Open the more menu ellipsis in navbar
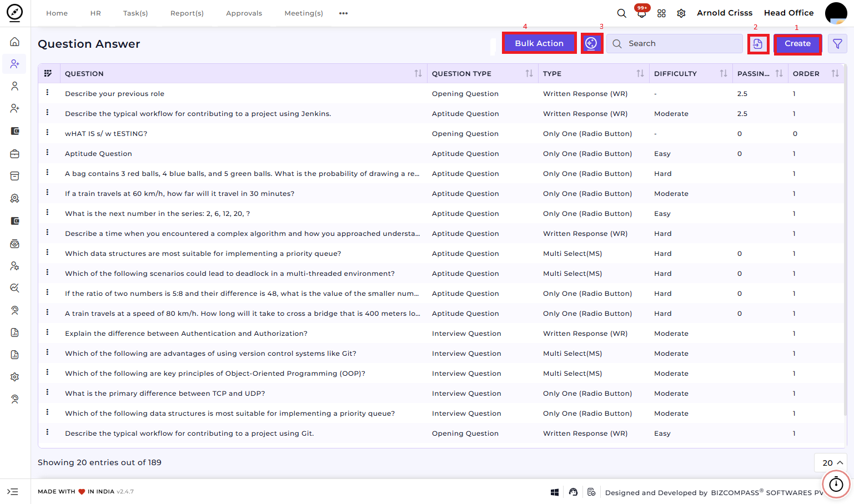The image size is (854, 504). click(343, 13)
